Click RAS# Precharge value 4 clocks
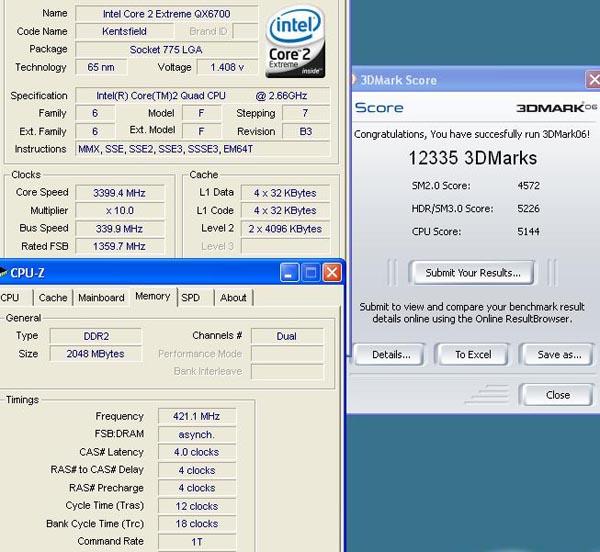This screenshot has height=552, width=600. click(x=197, y=488)
